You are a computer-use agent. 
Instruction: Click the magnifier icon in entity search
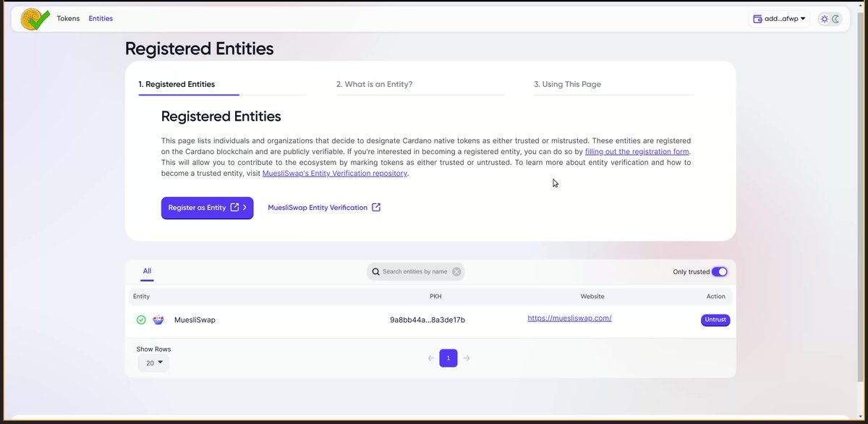click(375, 272)
